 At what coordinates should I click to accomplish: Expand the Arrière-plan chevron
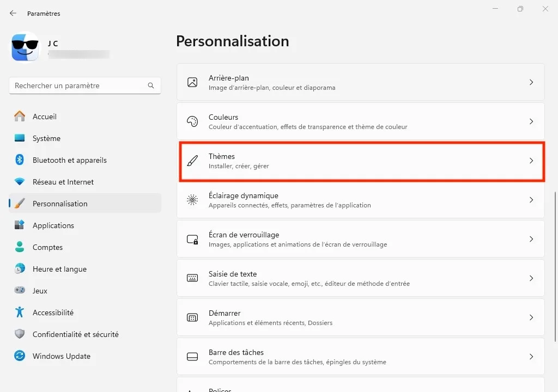[531, 82]
